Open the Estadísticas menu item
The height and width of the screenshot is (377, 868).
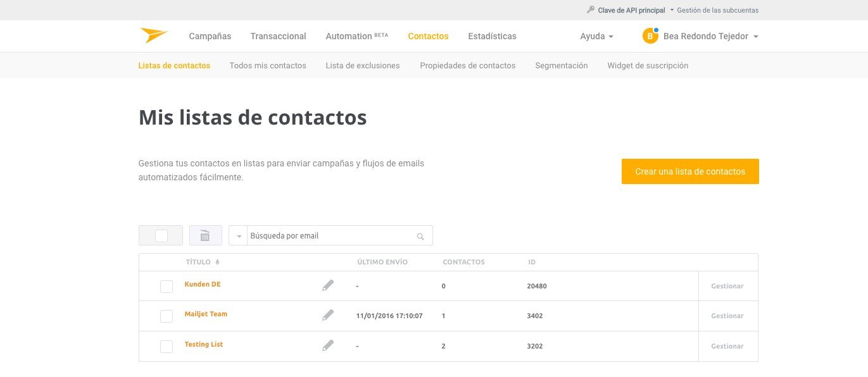492,36
